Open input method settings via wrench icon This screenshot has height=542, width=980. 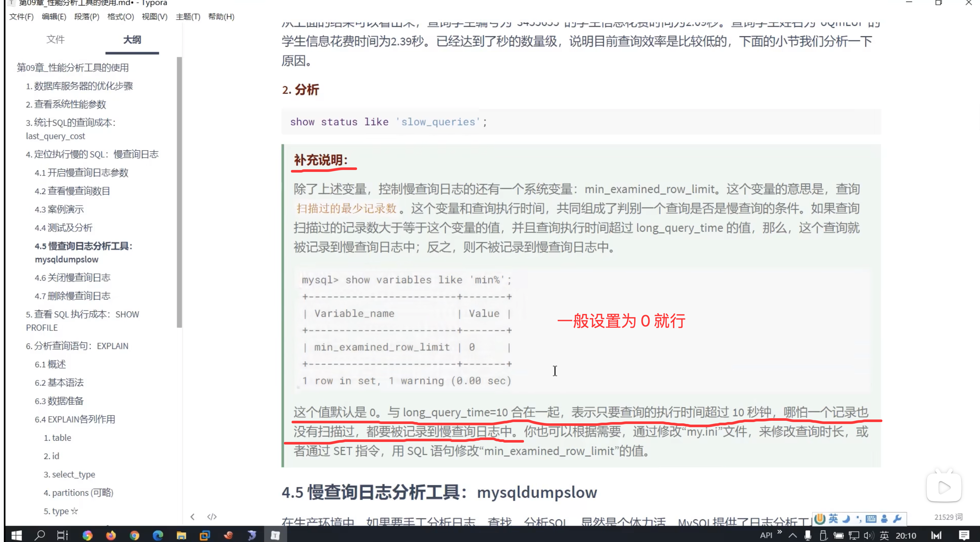pos(897,519)
